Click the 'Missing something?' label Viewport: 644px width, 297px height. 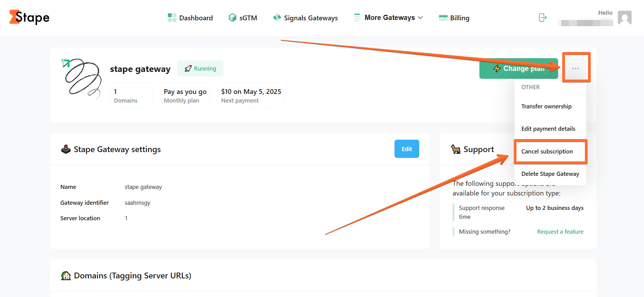(485, 232)
